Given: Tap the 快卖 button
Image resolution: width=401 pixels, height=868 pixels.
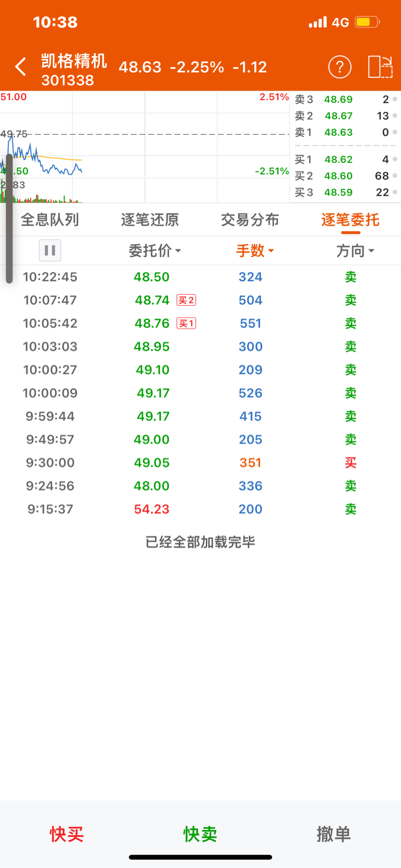Looking at the screenshot, I should [200, 834].
